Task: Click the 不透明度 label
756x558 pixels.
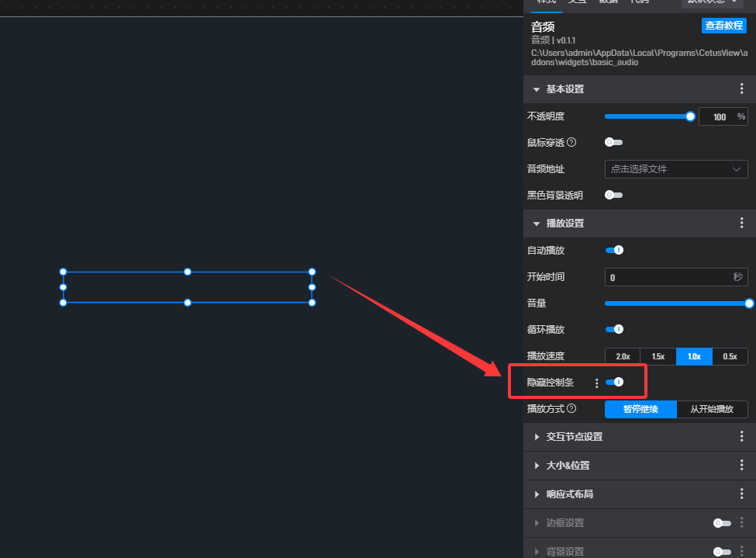Action: (546, 116)
